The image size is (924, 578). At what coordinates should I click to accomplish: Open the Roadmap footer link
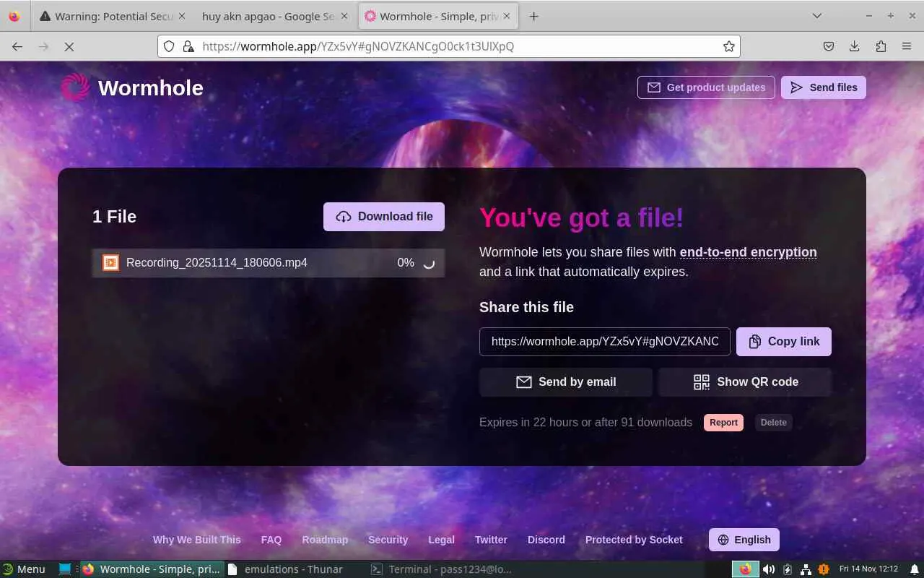pos(325,540)
